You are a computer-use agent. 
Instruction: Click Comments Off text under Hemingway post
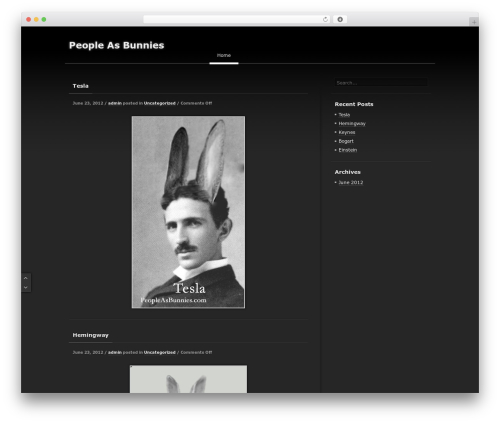196,352
